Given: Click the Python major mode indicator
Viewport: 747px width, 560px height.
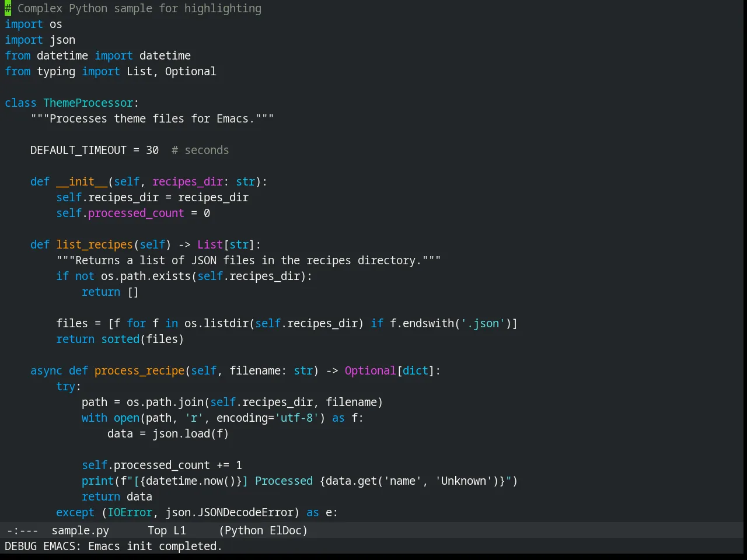Looking at the screenshot, I should point(243,530).
